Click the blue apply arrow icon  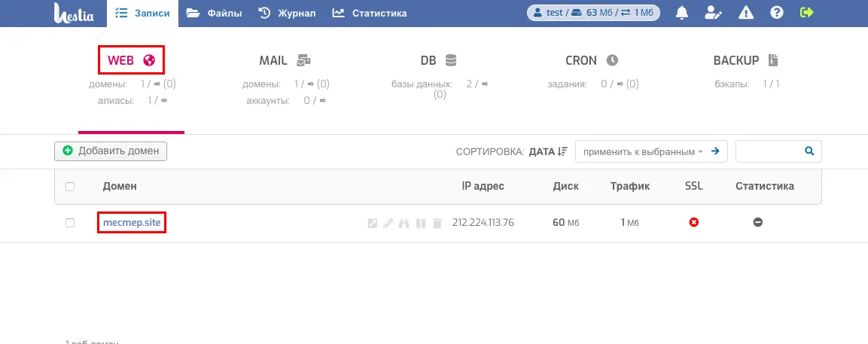716,151
